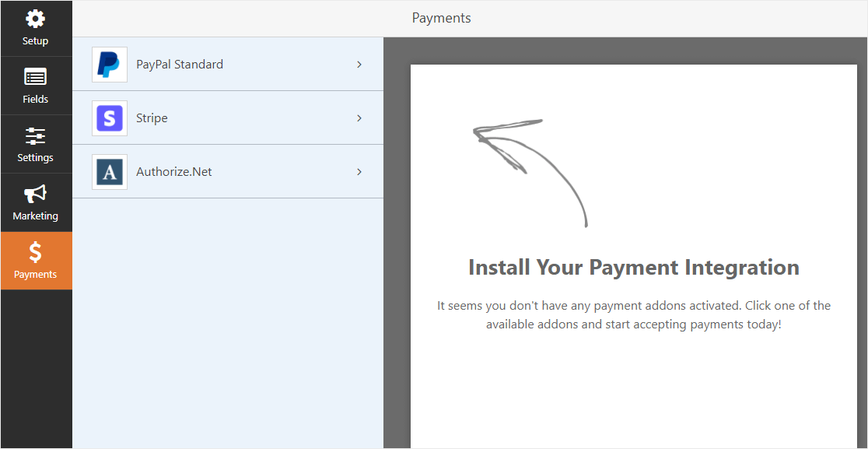Click the hand-drawn arrow illustration
The width and height of the screenshot is (868, 449).
[529, 167]
